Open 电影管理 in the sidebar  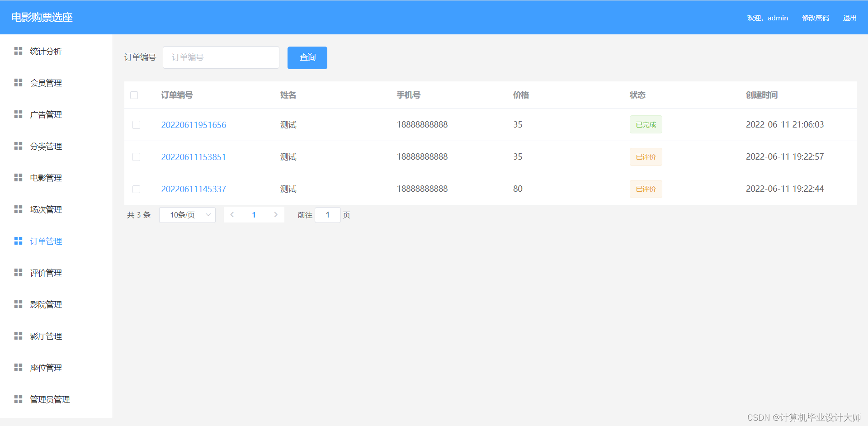[46, 178]
